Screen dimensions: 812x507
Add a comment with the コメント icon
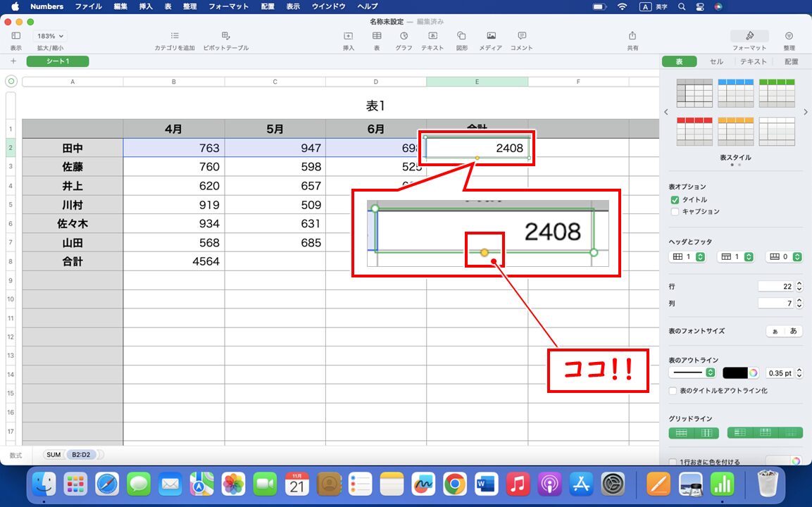tap(520, 37)
